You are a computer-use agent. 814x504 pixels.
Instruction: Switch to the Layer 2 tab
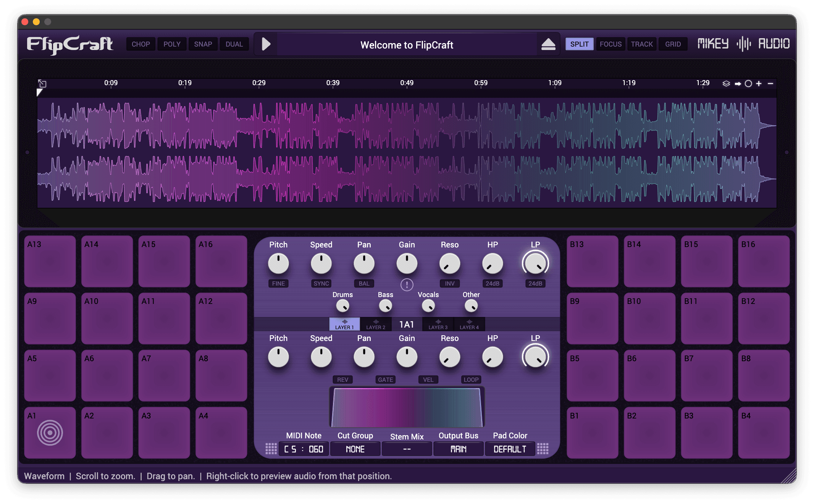[376, 324]
